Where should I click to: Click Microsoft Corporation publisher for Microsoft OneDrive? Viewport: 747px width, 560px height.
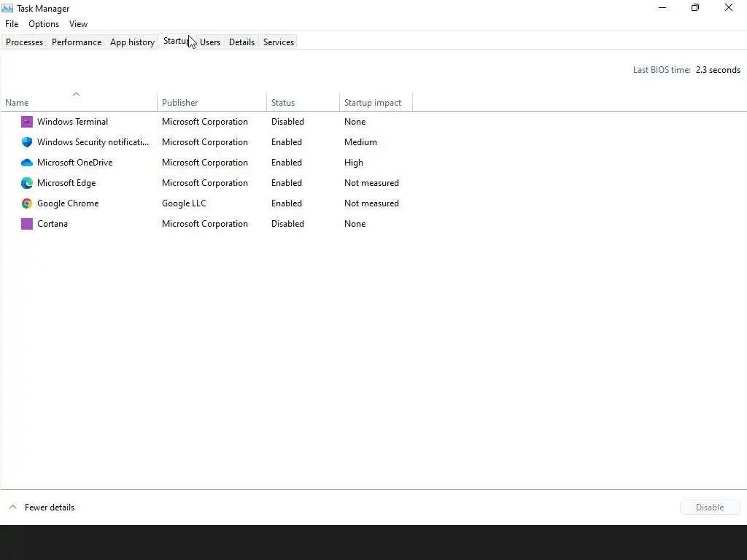[x=205, y=163]
